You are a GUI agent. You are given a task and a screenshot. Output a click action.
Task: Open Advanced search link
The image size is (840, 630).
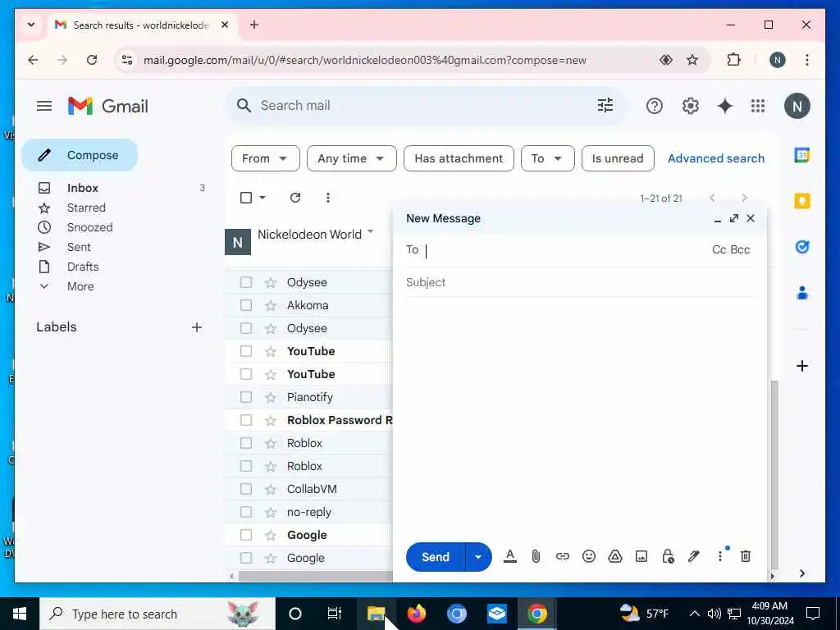pos(715,158)
